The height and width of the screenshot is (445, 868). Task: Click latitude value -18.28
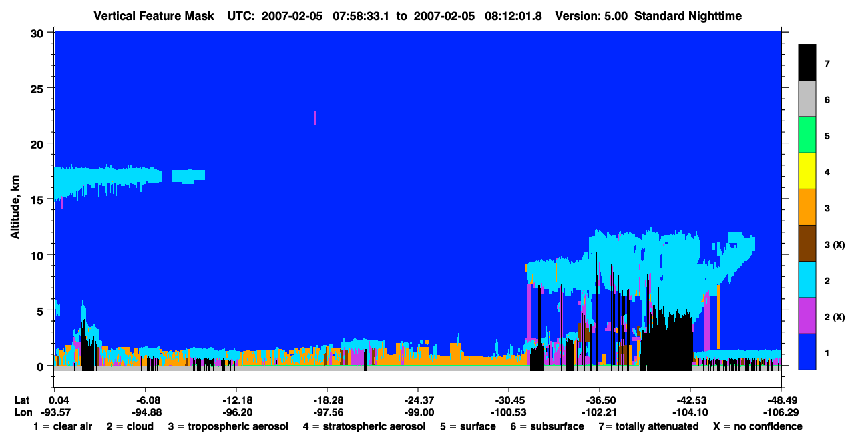327,400
